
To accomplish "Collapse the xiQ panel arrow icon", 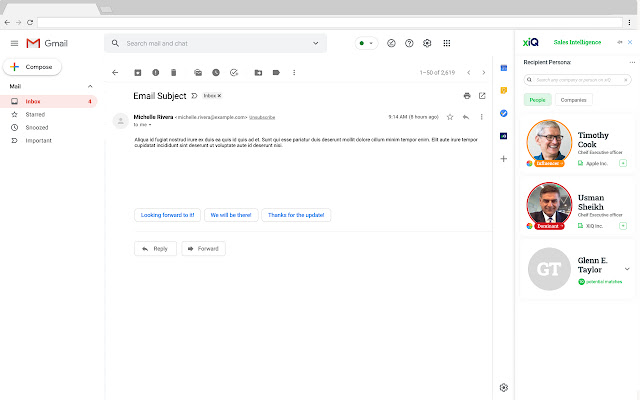I will [620, 42].
